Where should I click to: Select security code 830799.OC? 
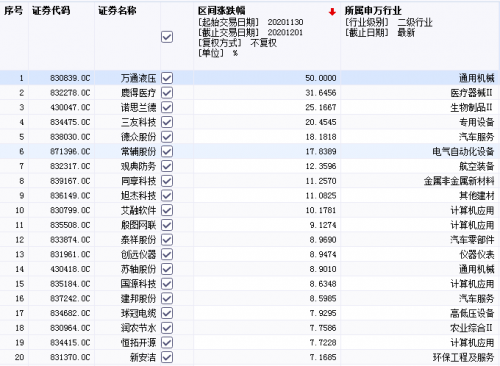tap(70, 210)
